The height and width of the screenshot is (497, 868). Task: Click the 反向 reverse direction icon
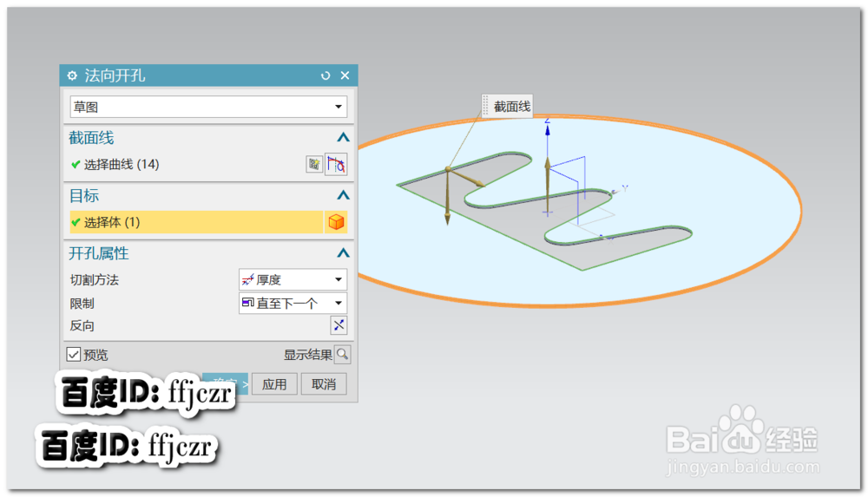[339, 325]
